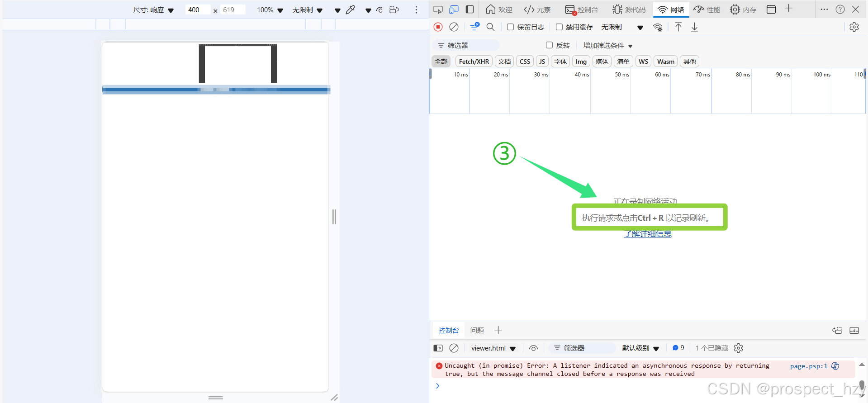868x403 pixels.
Task: Click the width input showing 400
Action: [198, 9]
